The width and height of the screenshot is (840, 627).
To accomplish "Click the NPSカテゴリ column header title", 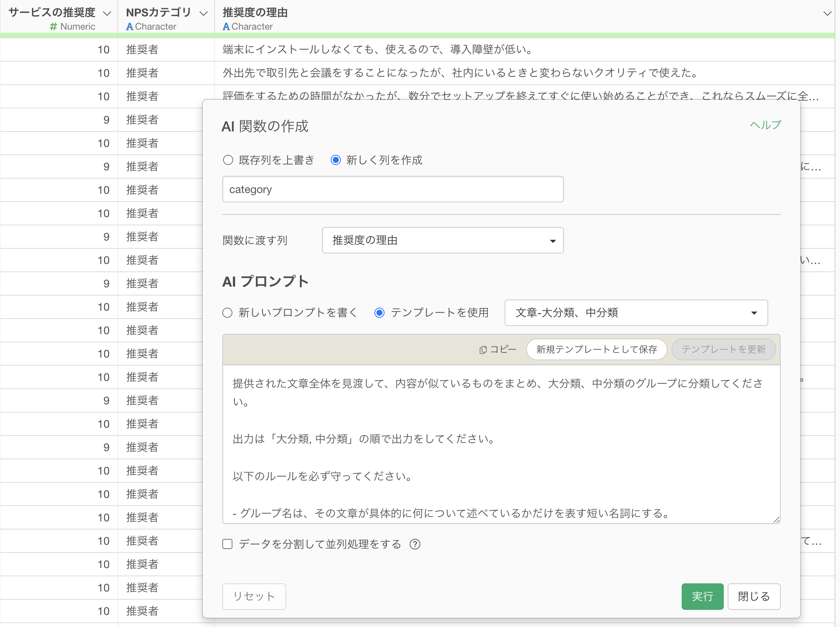I will coord(158,12).
